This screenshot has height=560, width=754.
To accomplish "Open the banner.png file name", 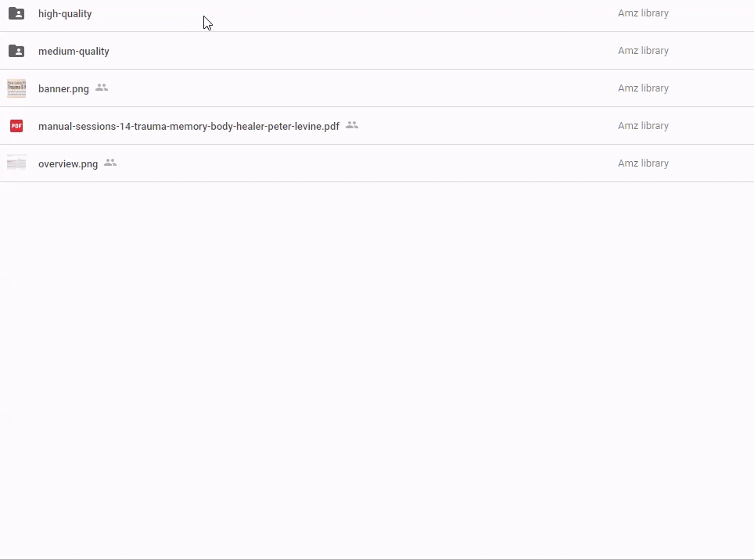I will click(63, 89).
